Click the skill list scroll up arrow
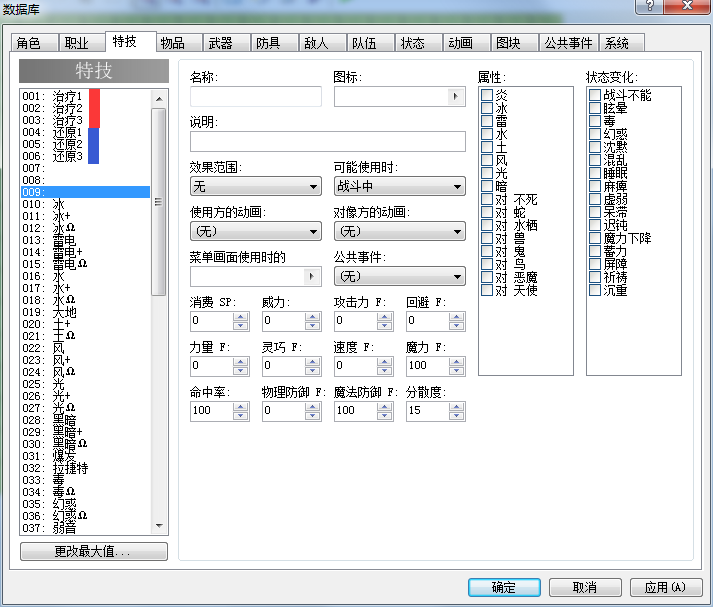 point(159,98)
